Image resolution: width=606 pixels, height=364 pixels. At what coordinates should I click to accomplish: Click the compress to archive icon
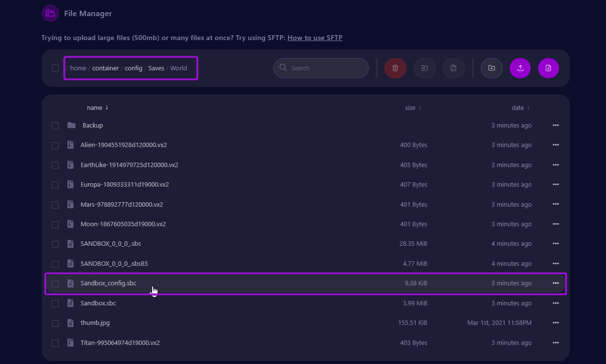tap(453, 68)
